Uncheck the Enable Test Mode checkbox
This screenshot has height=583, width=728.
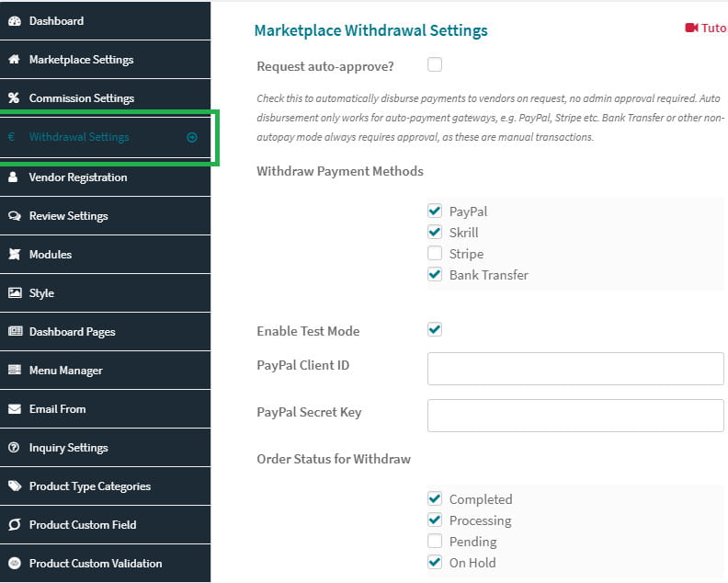pyautogui.click(x=435, y=329)
